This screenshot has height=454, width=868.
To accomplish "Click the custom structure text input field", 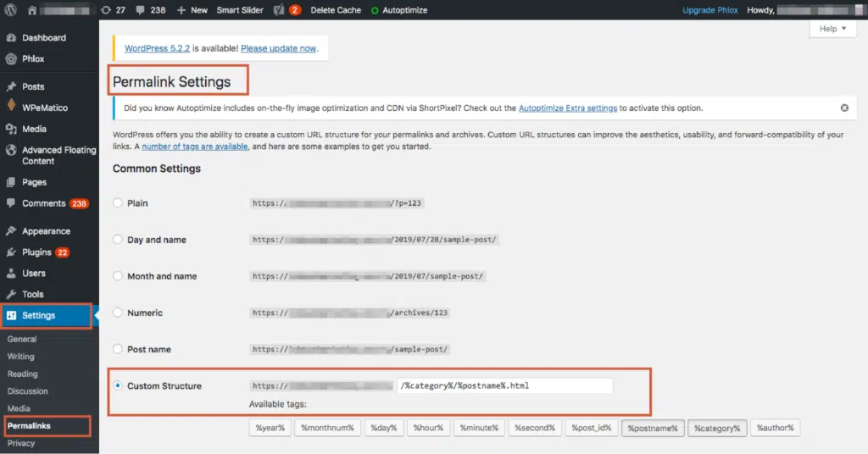I will (504, 385).
